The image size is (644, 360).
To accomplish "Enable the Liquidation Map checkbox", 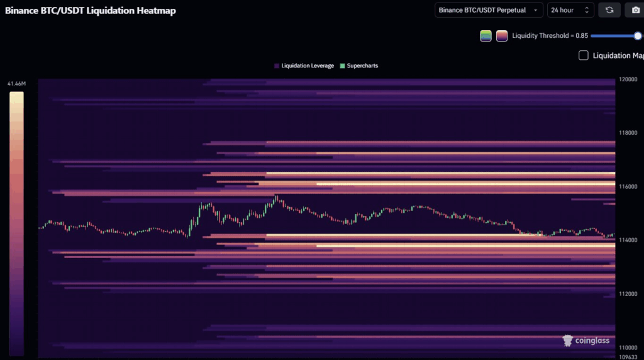I will 583,55.
